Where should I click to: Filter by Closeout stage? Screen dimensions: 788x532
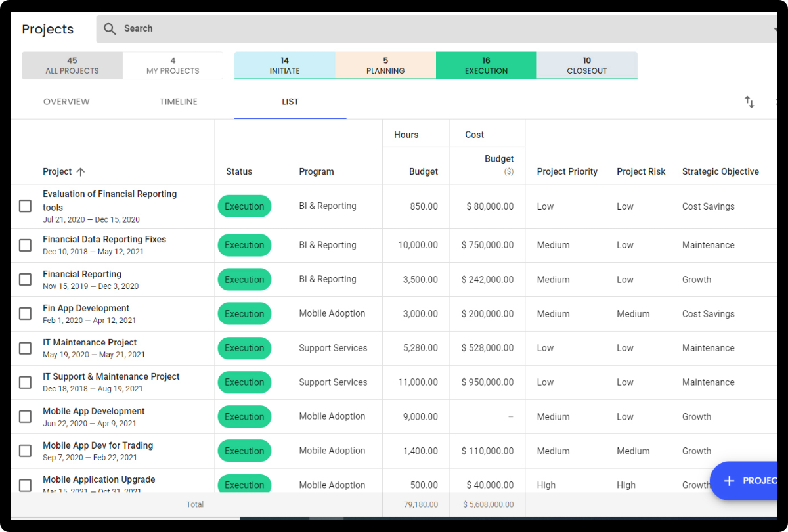pyautogui.click(x=587, y=66)
